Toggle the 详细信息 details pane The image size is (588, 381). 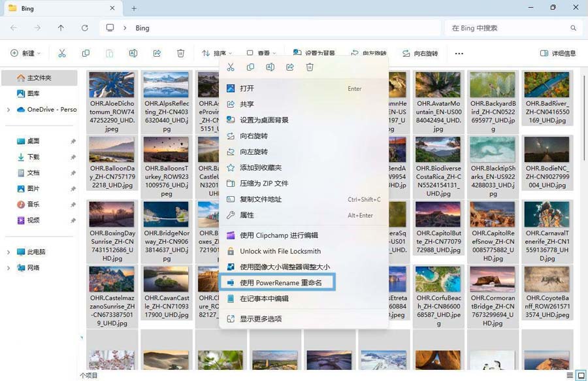pyautogui.click(x=557, y=54)
